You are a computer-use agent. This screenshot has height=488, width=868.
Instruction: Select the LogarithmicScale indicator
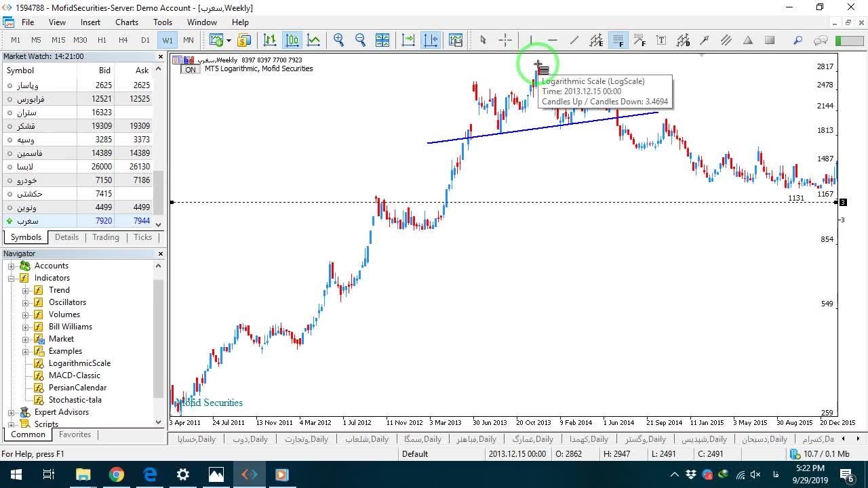click(79, 363)
